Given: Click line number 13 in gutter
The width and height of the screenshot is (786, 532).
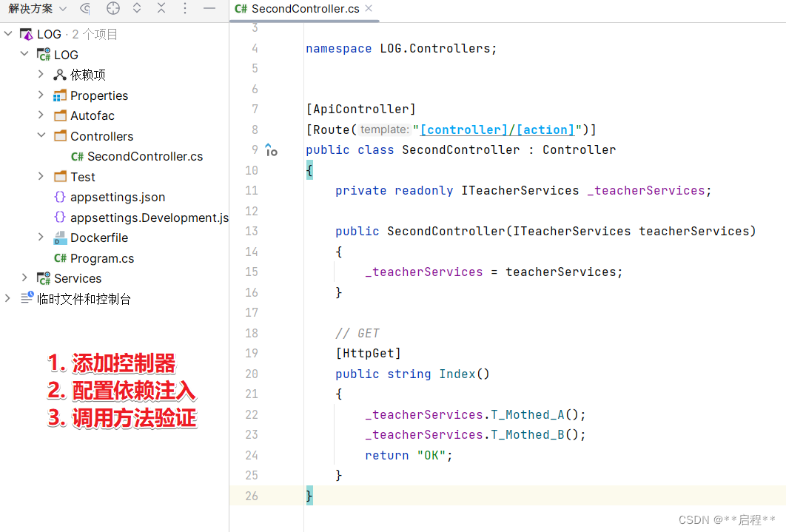Looking at the screenshot, I should point(252,231).
